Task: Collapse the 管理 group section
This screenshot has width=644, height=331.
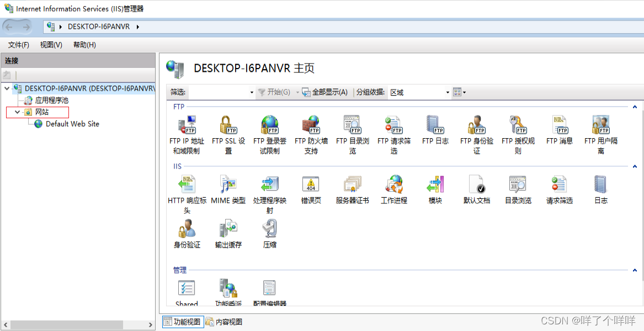Action: point(635,270)
